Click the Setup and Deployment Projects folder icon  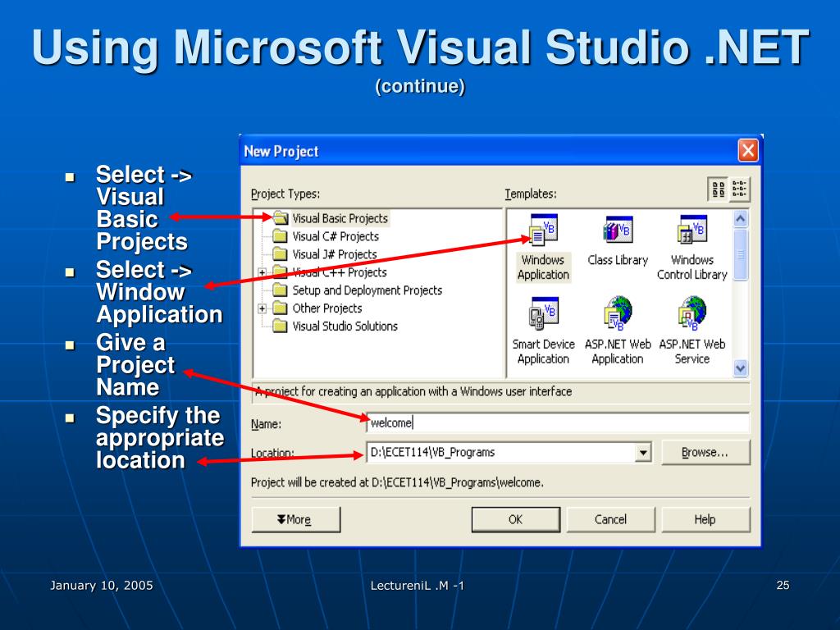point(281,290)
